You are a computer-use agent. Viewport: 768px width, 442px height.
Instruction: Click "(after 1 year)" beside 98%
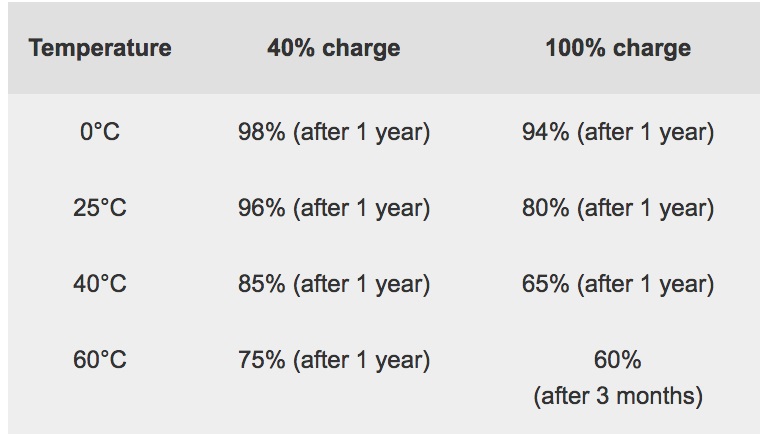(x=361, y=132)
